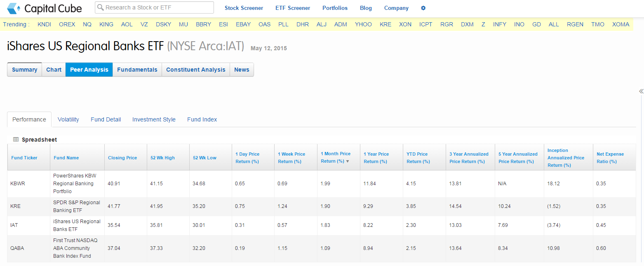Click trending ticker EBAY
This screenshot has width=644, height=266.
(243, 24)
